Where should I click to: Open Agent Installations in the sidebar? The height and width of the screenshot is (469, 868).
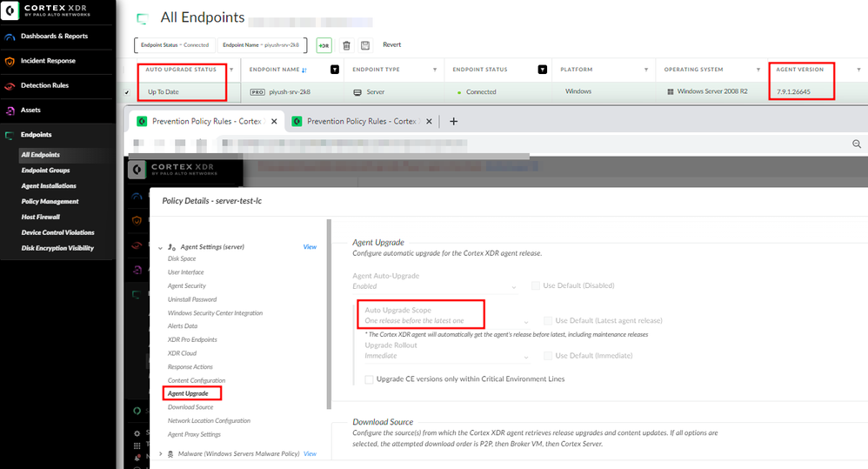coord(49,186)
